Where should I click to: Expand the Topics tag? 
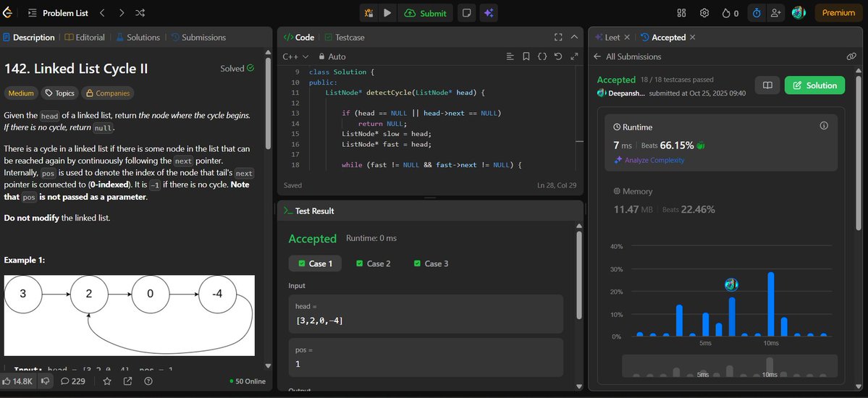point(60,93)
